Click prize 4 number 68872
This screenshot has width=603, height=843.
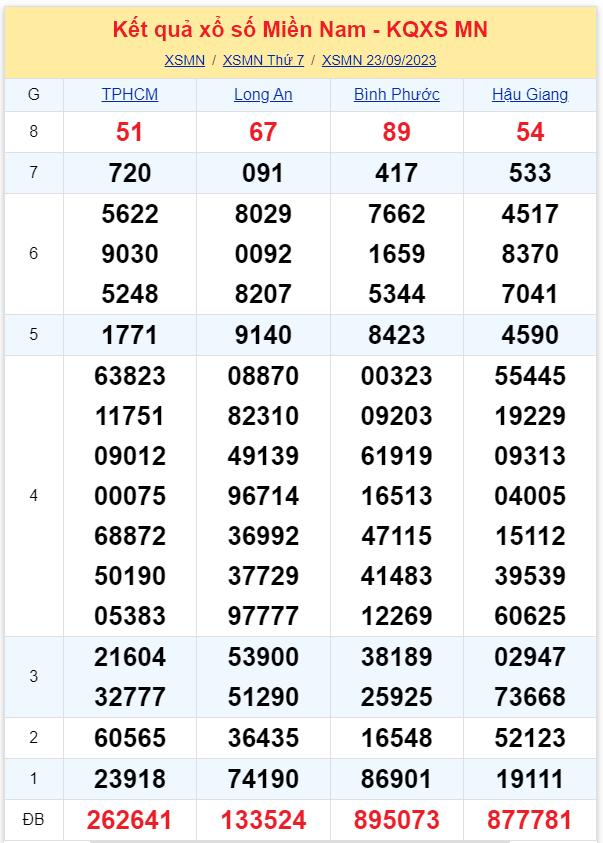(130, 536)
